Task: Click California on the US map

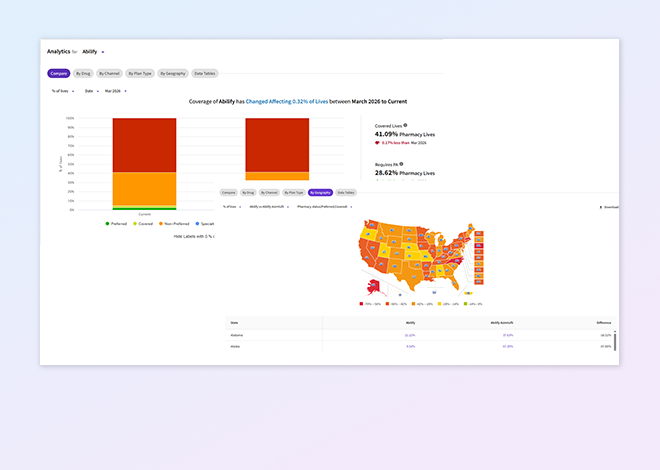Action: (x=366, y=255)
